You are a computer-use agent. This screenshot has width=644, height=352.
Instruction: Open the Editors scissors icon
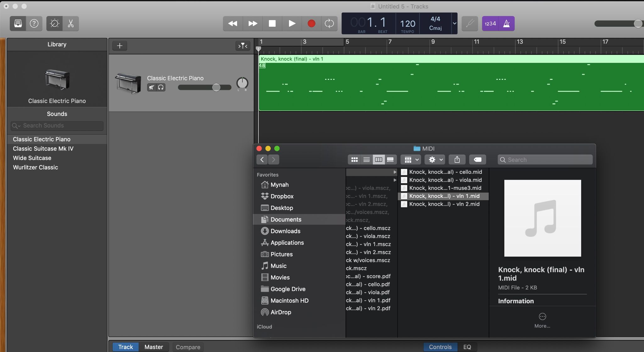pos(71,24)
